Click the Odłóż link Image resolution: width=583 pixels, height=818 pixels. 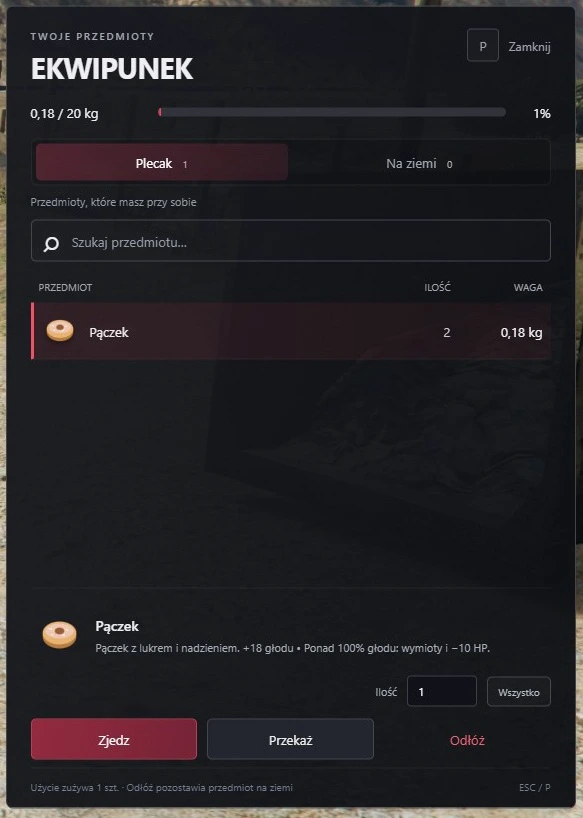click(467, 740)
